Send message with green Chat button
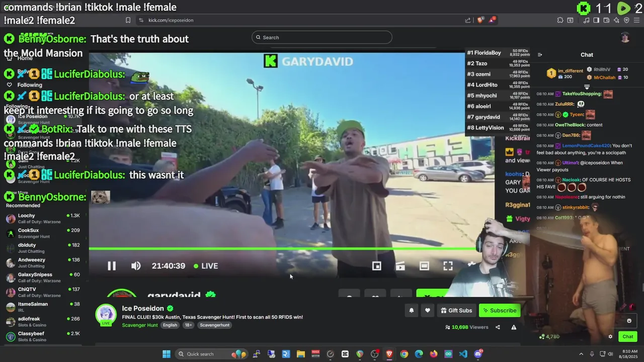 click(627, 337)
